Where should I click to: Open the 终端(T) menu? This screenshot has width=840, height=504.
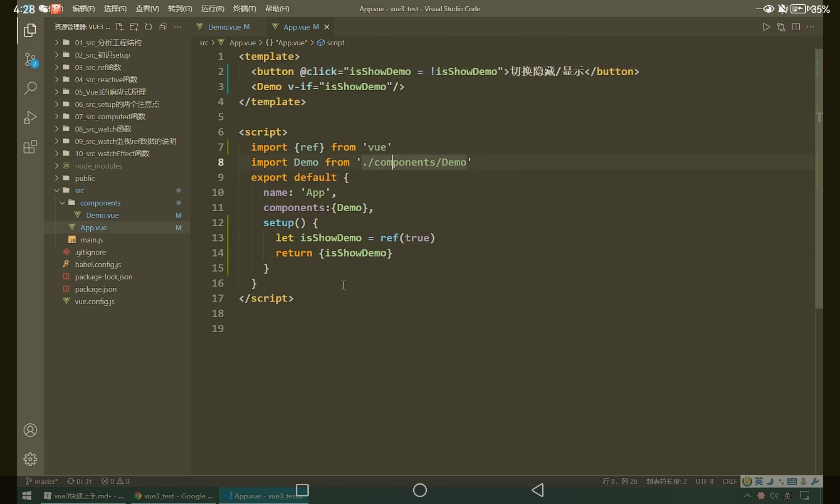[x=244, y=9]
